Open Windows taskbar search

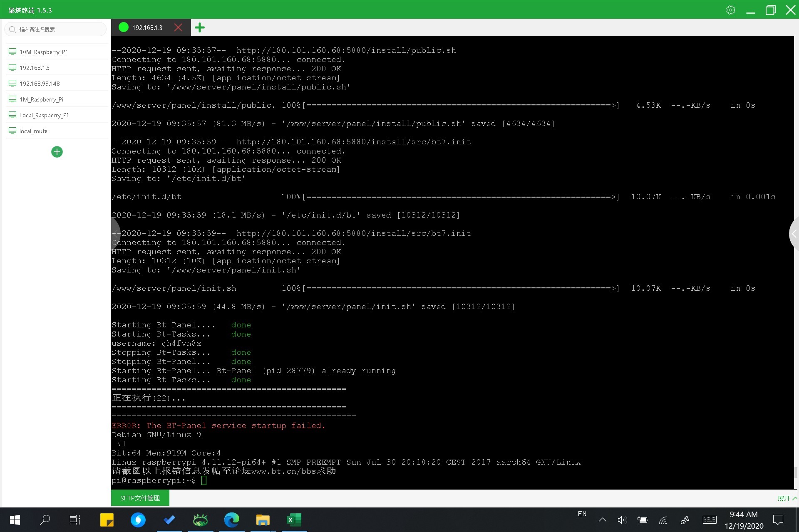(x=45, y=520)
